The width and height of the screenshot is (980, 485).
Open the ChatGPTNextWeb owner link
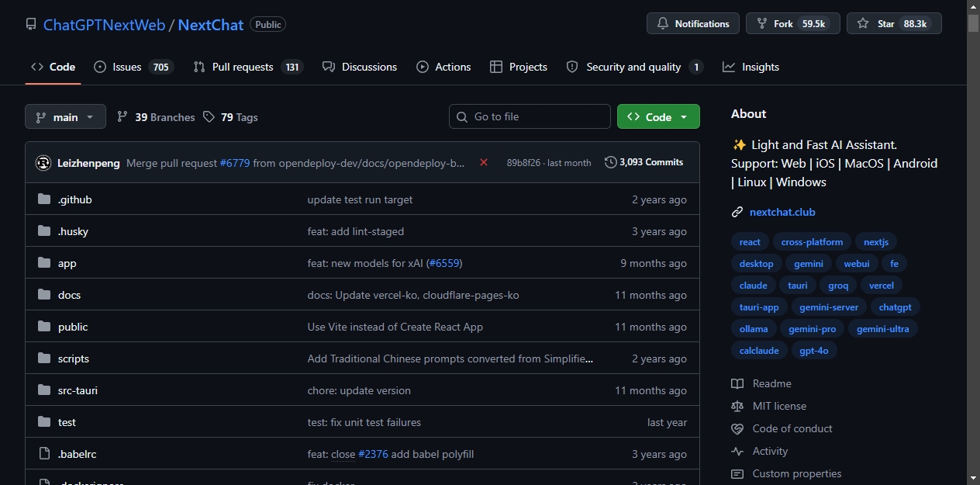(x=104, y=24)
